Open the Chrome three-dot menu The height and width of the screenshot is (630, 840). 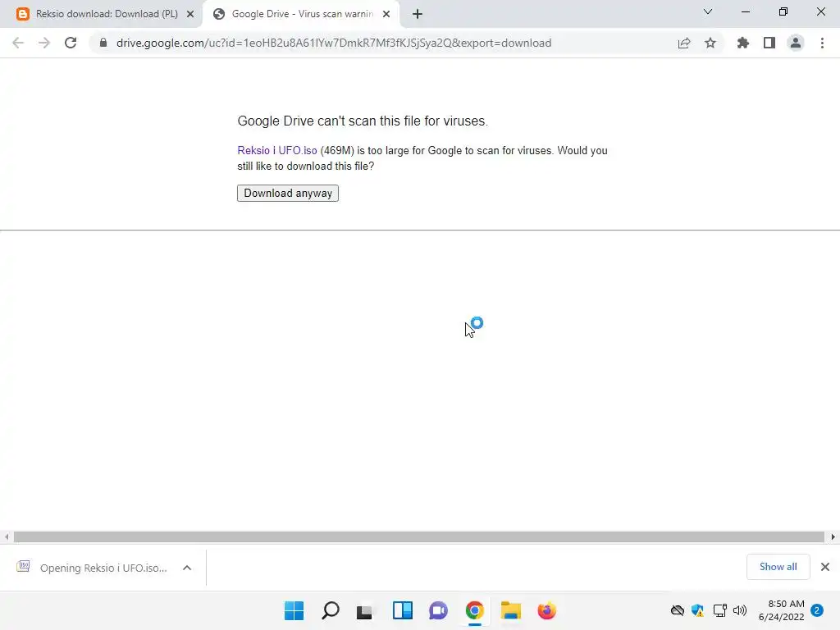tap(822, 43)
